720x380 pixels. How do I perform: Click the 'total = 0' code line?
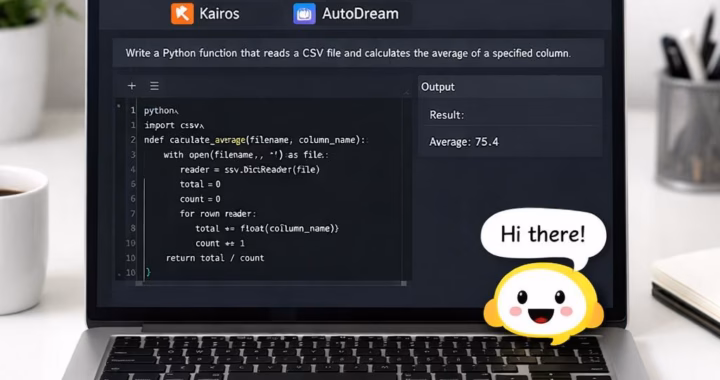point(200,184)
